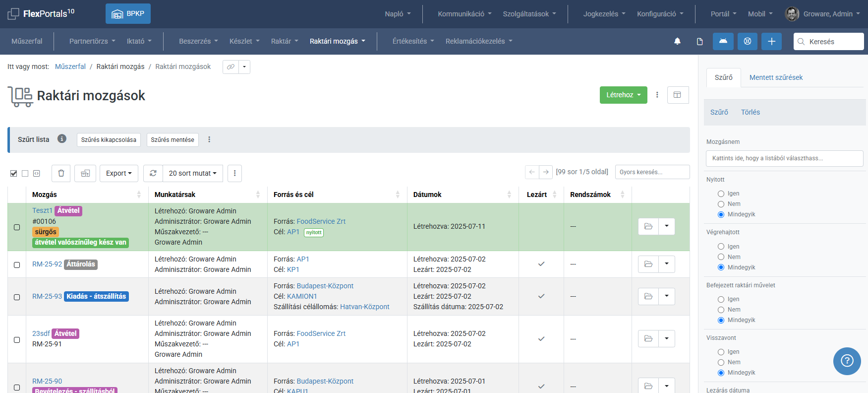Select Igen under Végrehajtott filter

click(721, 247)
